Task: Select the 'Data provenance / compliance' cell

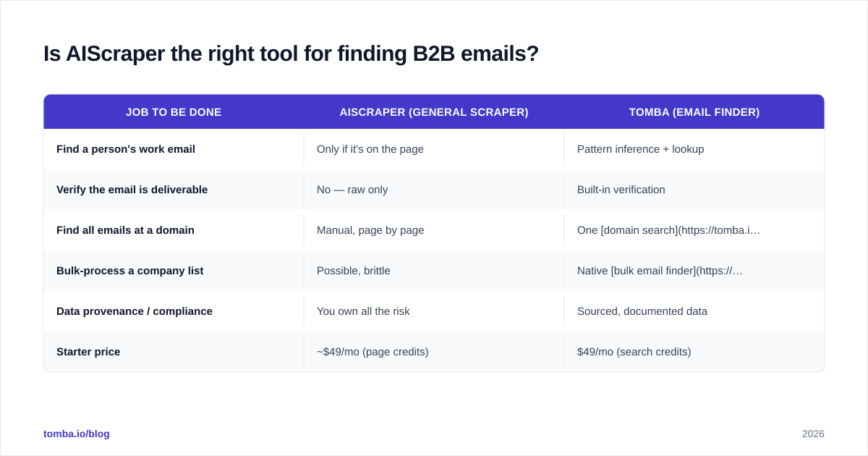Action: pyautogui.click(x=174, y=311)
